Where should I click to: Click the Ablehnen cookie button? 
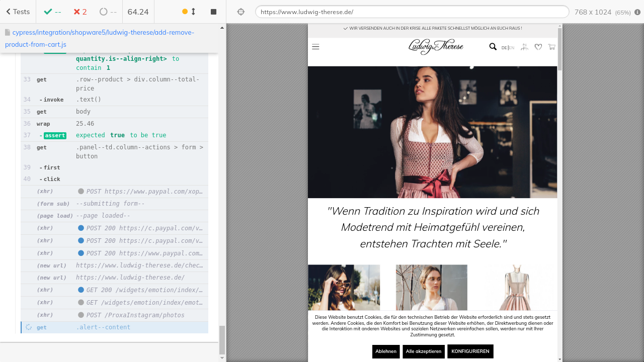point(386,351)
